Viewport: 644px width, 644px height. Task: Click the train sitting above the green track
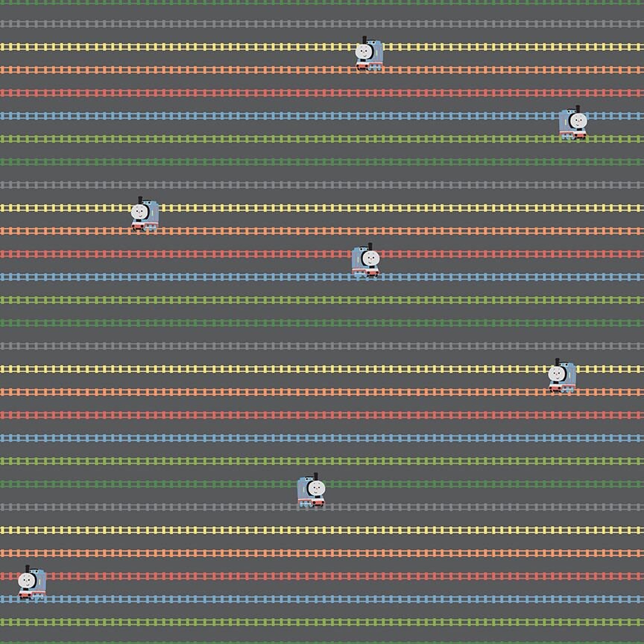coord(310,492)
